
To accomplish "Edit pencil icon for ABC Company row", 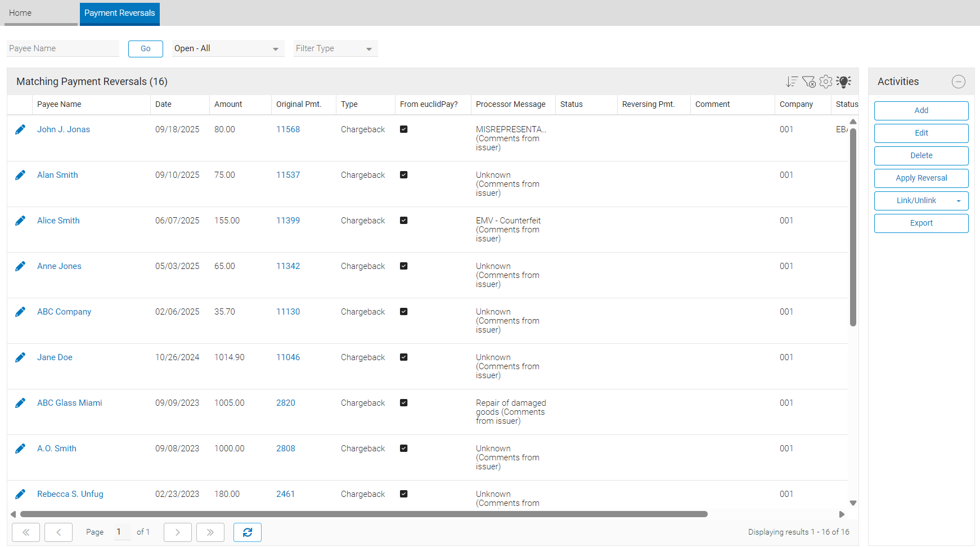I will point(20,312).
